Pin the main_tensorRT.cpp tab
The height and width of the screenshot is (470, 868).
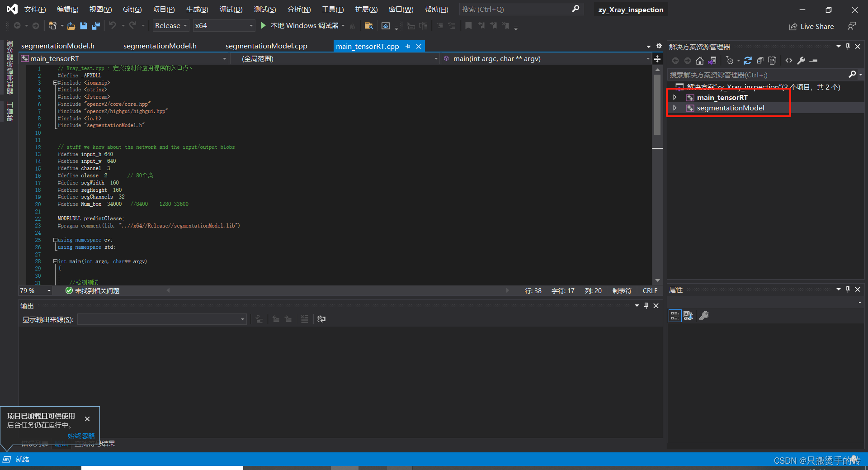click(408, 46)
